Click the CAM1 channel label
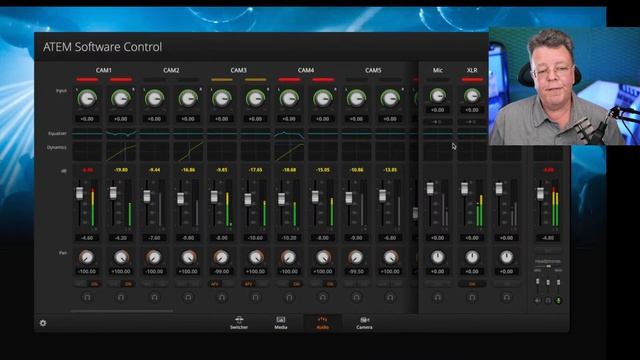This screenshot has width=640, height=360. (104, 70)
